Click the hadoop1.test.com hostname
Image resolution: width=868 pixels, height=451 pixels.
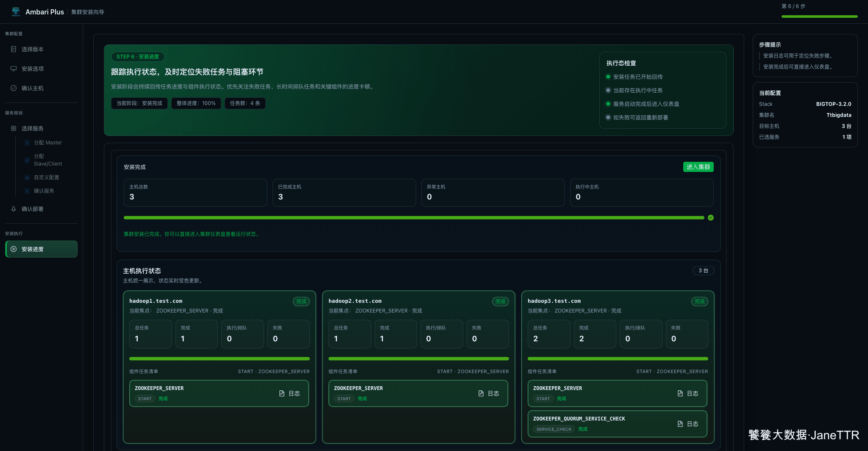click(156, 301)
